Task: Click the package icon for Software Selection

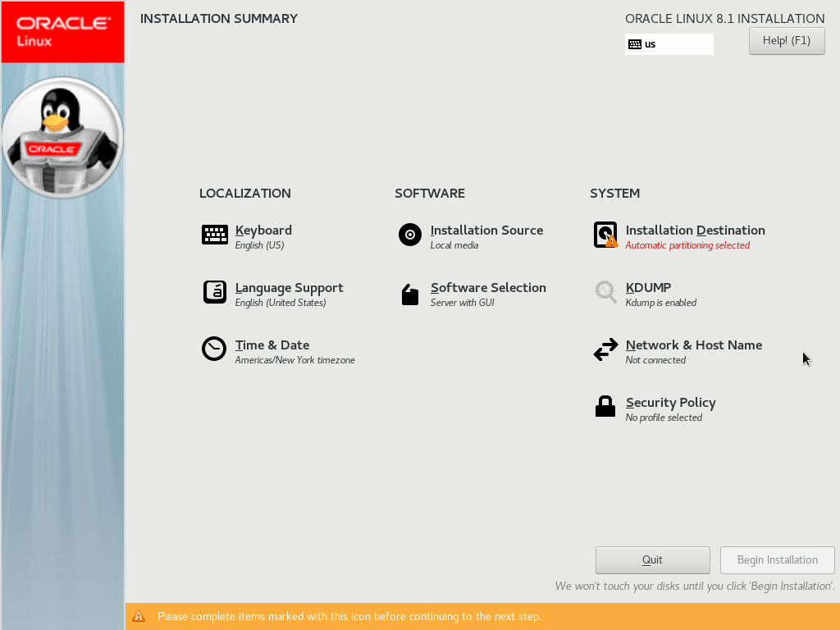Action: pos(410,294)
